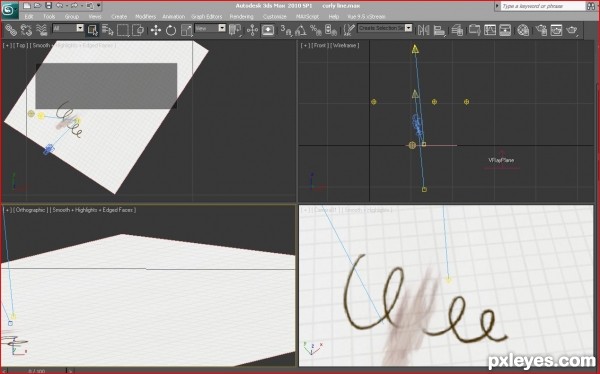Toggle Keyboard Shortcut Override
600x374 pixels.
tap(267, 30)
